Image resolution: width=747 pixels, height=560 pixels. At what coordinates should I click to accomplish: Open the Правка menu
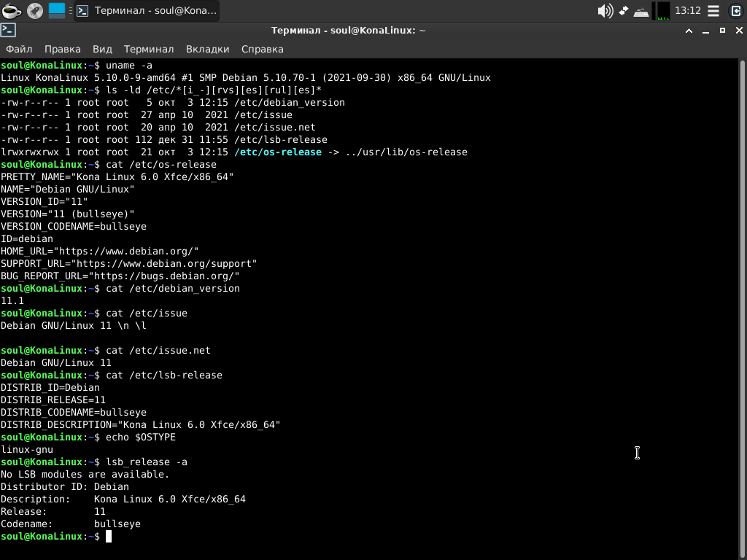(63, 49)
